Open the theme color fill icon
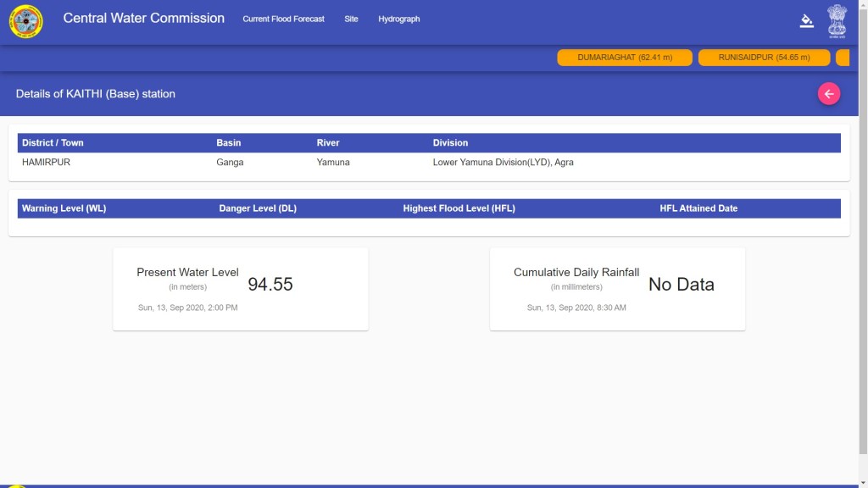 tap(806, 21)
